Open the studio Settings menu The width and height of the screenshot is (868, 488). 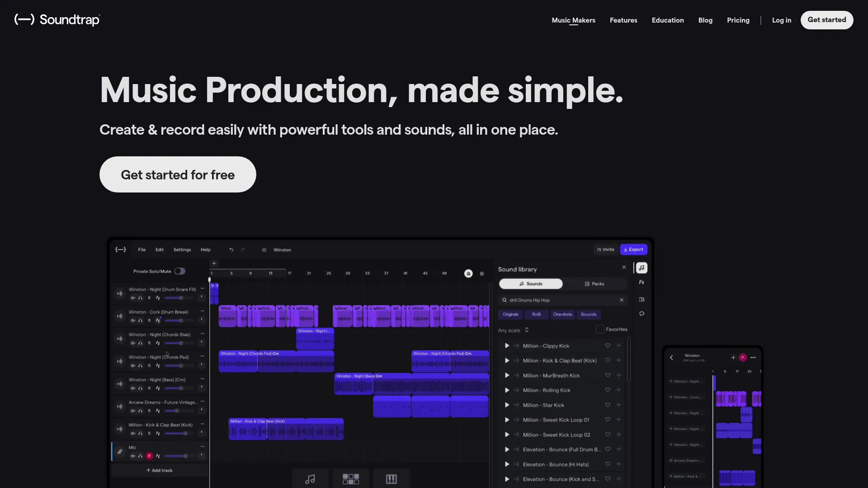click(182, 249)
